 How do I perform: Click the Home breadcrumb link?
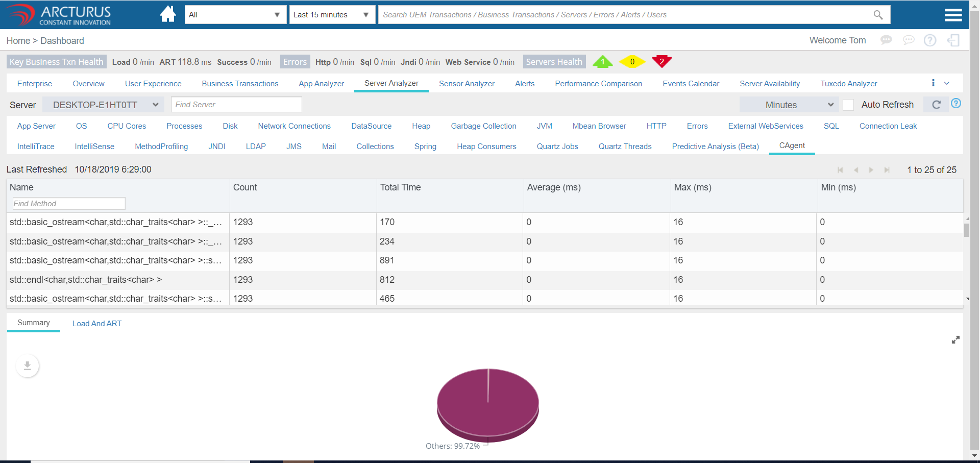18,41
